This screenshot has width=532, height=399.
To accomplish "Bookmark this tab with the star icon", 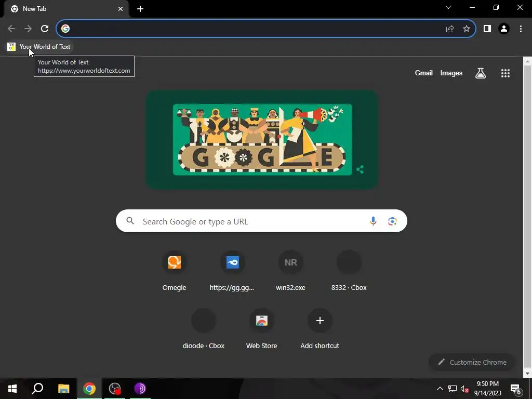I will 467,29.
